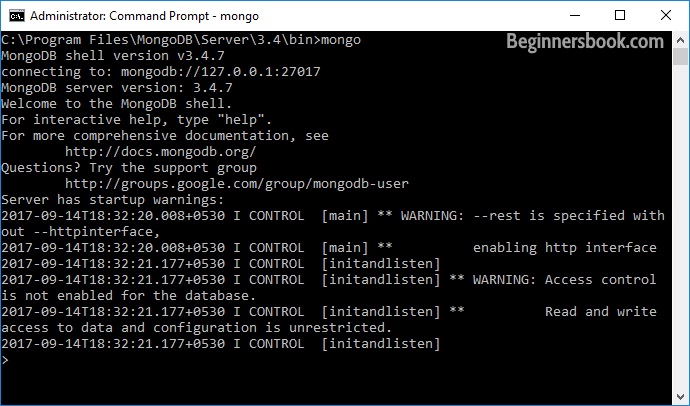Click the window title text 'Administrator: Command Prompt - mongo'

pos(144,16)
